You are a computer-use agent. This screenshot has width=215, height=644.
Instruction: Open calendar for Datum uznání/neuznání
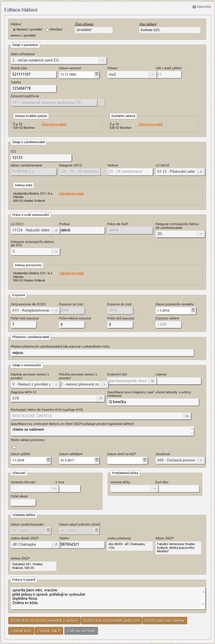[48, 530]
